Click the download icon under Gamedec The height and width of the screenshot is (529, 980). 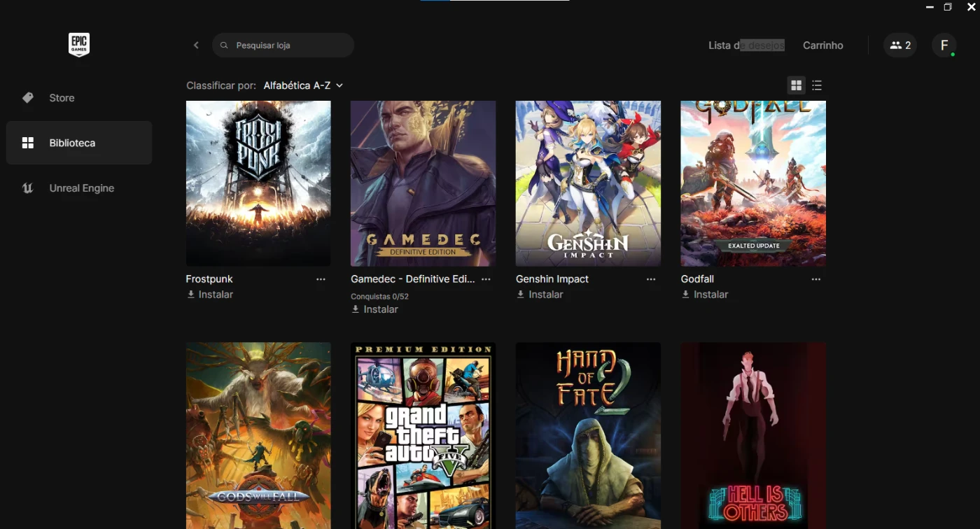point(356,309)
